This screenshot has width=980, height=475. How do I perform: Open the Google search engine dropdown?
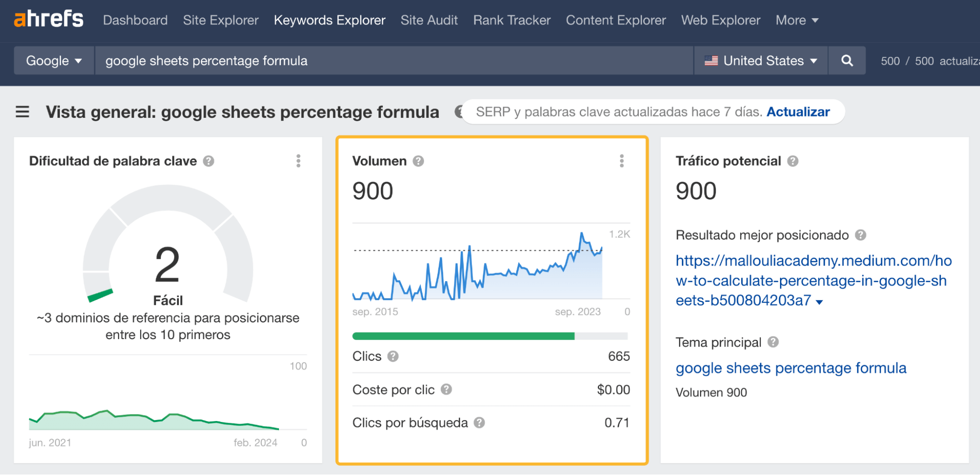[x=54, y=60]
